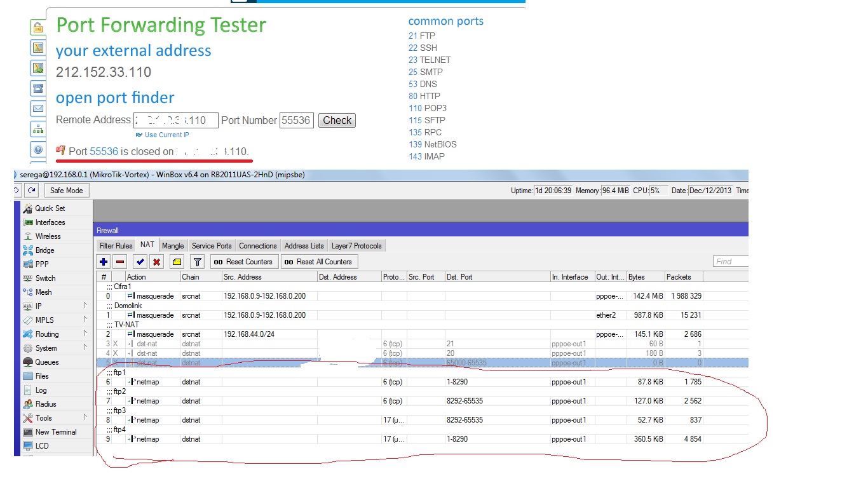Click the help question mark sidebar icon

tap(38, 150)
